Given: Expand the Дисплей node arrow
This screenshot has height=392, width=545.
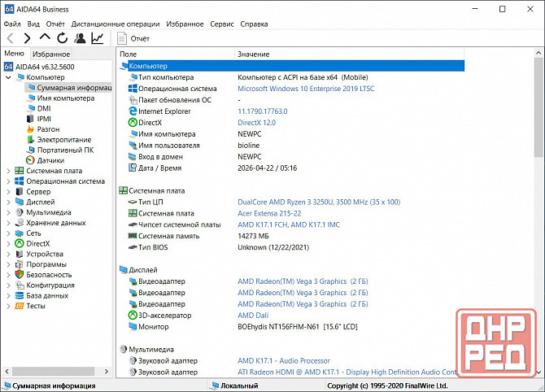Looking at the screenshot, I should (x=8, y=202).
